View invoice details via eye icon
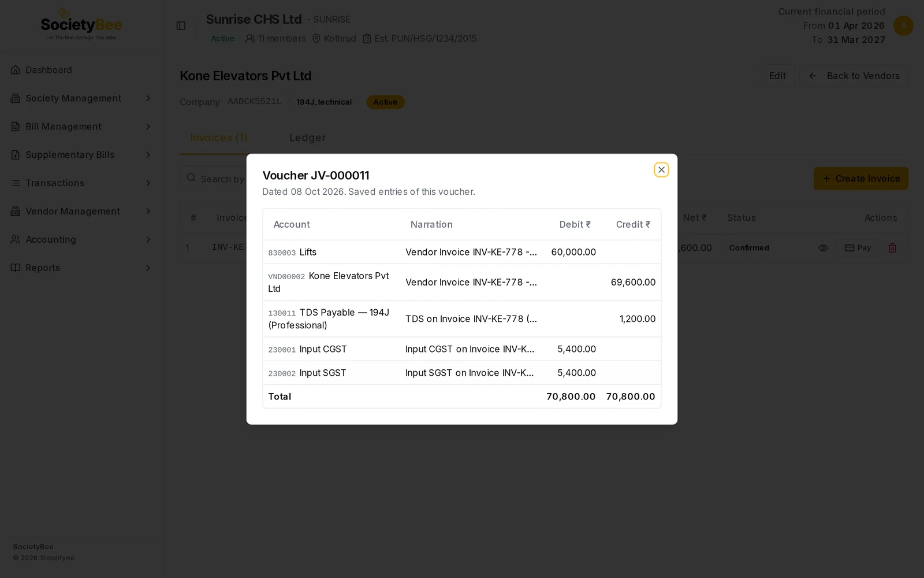924x578 pixels. pyautogui.click(x=823, y=248)
